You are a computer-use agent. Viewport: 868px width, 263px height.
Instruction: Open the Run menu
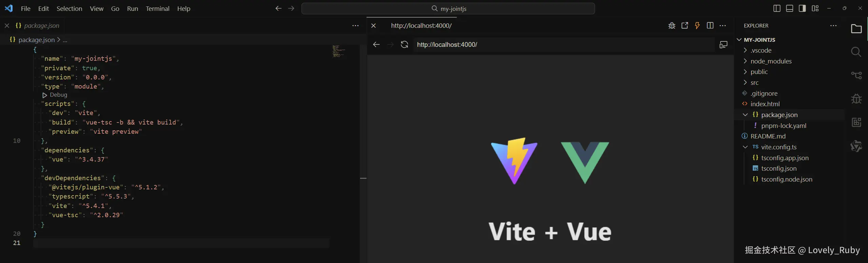click(133, 8)
